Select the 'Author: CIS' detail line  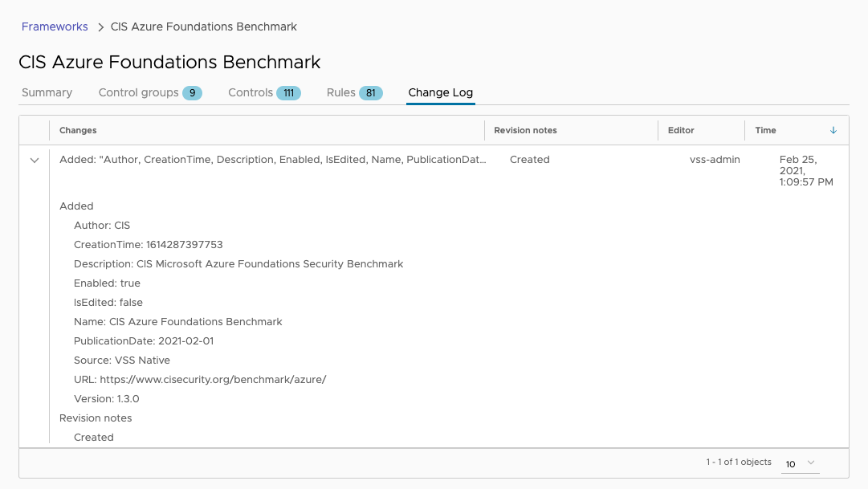click(x=102, y=226)
